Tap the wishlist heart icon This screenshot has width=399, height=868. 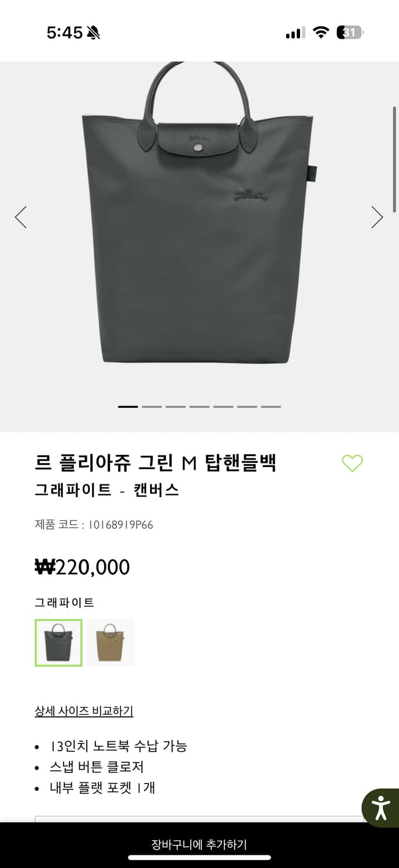pos(353,464)
